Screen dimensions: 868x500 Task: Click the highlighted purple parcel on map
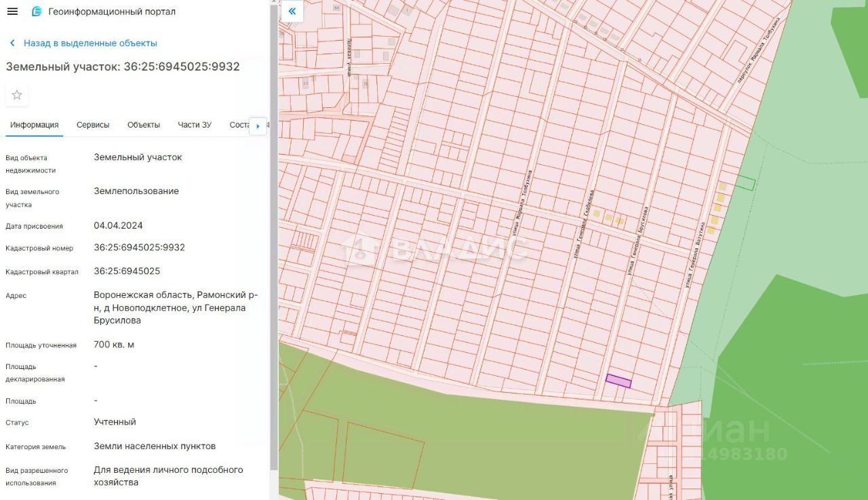tap(618, 381)
